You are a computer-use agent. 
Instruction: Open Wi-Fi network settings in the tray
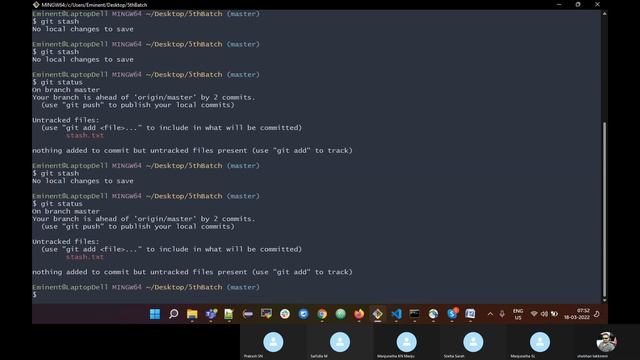[534, 314]
